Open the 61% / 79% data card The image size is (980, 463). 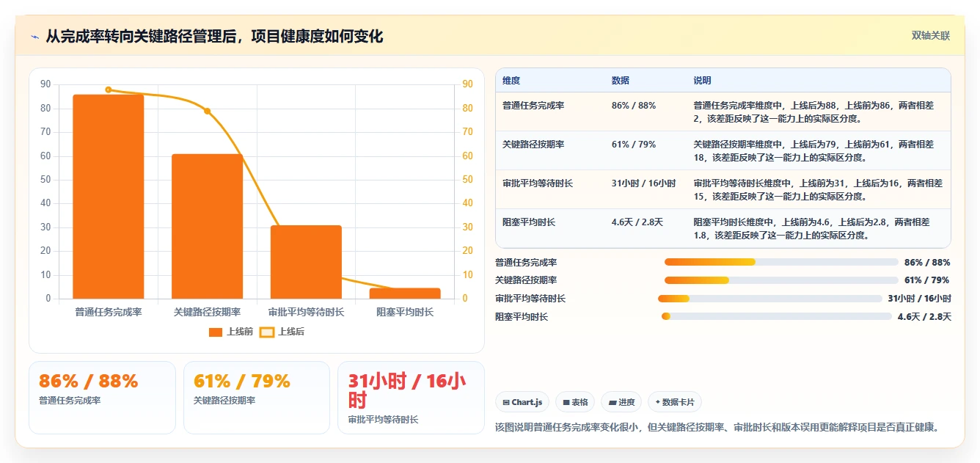pyautogui.click(x=257, y=397)
